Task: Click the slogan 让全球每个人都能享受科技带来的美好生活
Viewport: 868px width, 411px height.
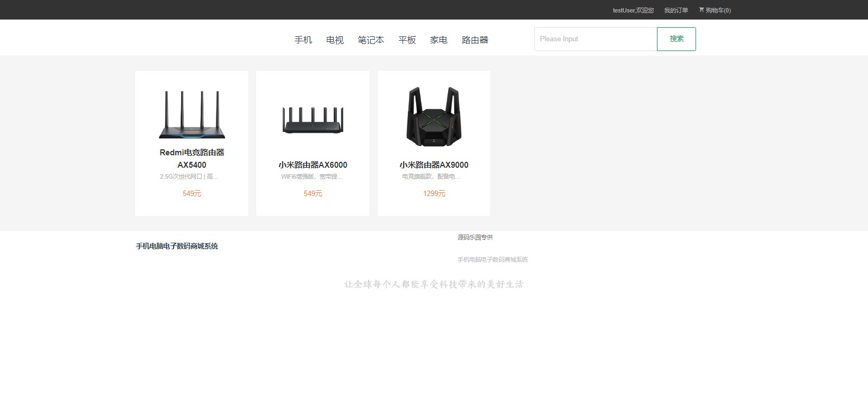Action: coord(434,284)
